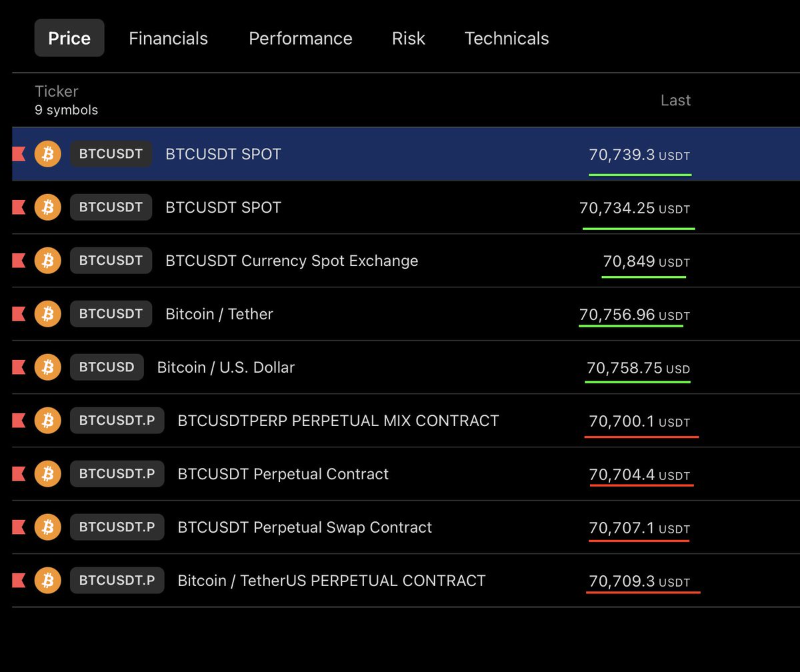Screen dimensions: 800x672
Task: Toggle flag on Bitcoin / Tether row
Action: click(19, 314)
